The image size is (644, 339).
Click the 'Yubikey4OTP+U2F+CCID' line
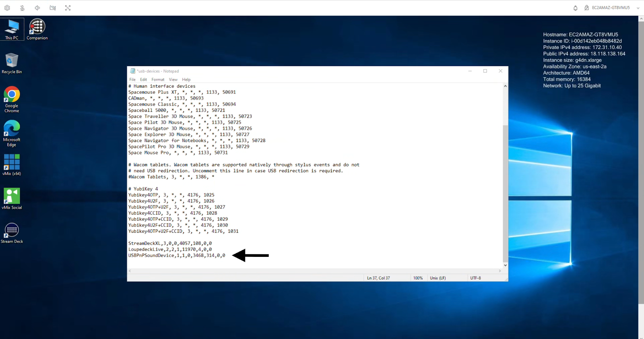184,231
